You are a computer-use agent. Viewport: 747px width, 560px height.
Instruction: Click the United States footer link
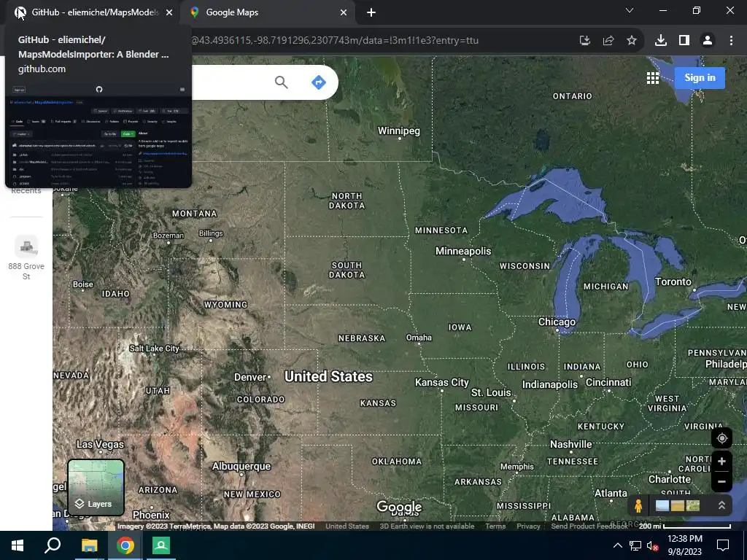tap(347, 526)
